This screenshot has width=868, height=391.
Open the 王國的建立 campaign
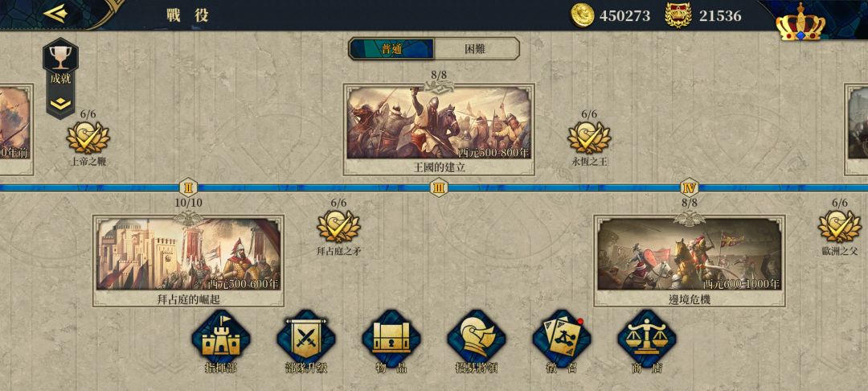pos(439,130)
